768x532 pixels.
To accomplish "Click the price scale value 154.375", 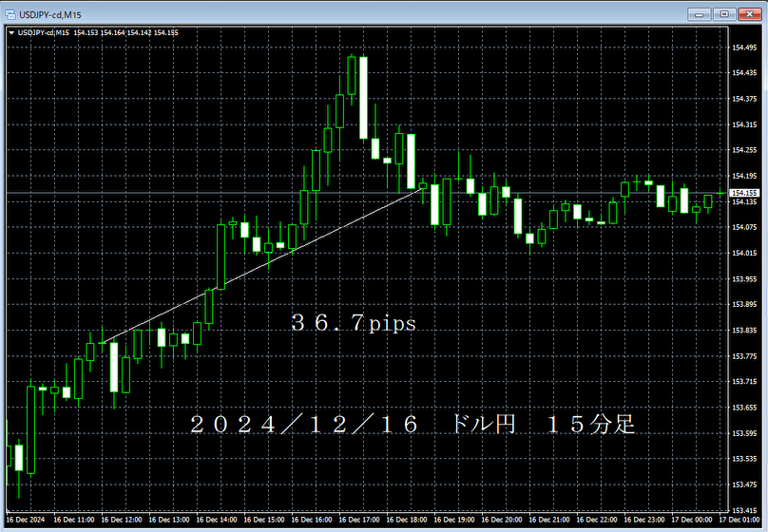I will [744, 99].
